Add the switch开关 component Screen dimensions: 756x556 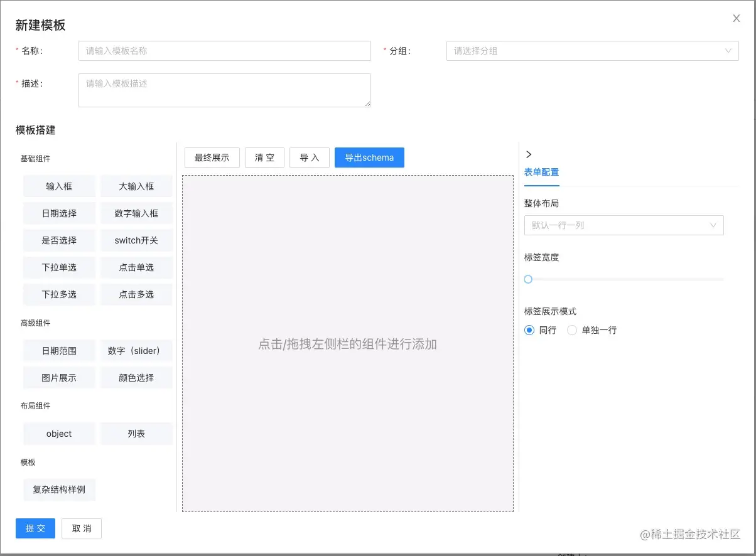click(x=136, y=240)
